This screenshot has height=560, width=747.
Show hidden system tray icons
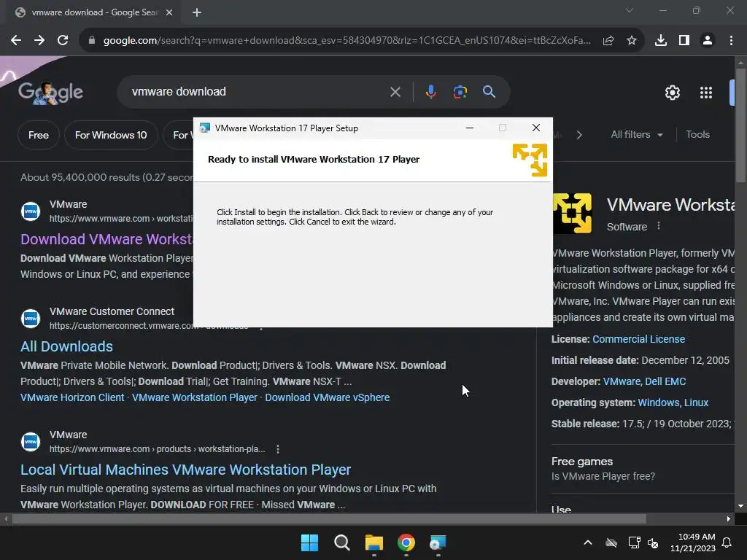[x=588, y=542]
